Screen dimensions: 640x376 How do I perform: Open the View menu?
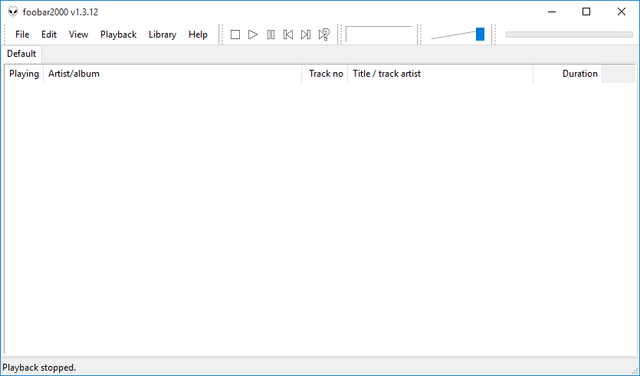pyautogui.click(x=78, y=35)
